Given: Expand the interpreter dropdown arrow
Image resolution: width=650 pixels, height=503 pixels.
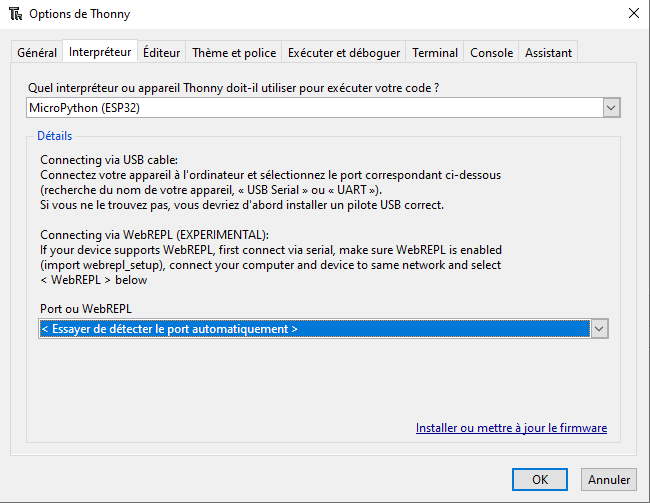Looking at the screenshot, I should (x=611, y=108).
